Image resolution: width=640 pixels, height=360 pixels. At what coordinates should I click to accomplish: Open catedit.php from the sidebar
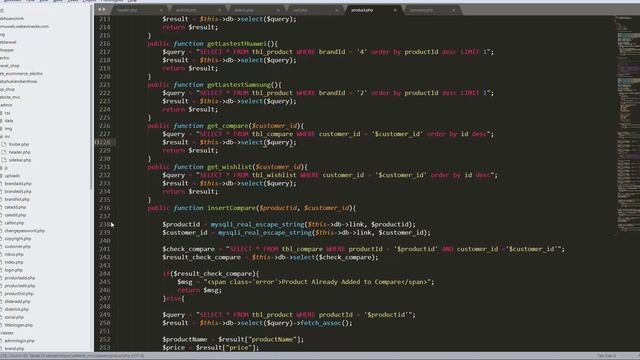pos(15,215)
